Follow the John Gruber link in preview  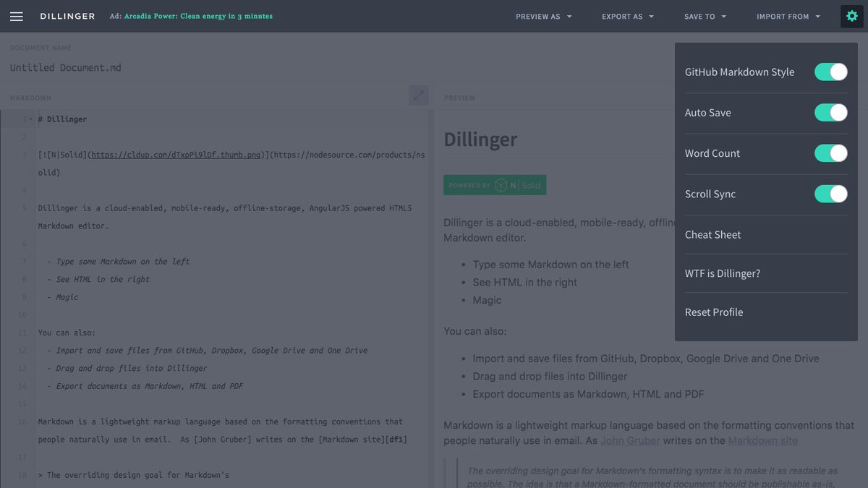pyautogui.click(x=630, y=440)
